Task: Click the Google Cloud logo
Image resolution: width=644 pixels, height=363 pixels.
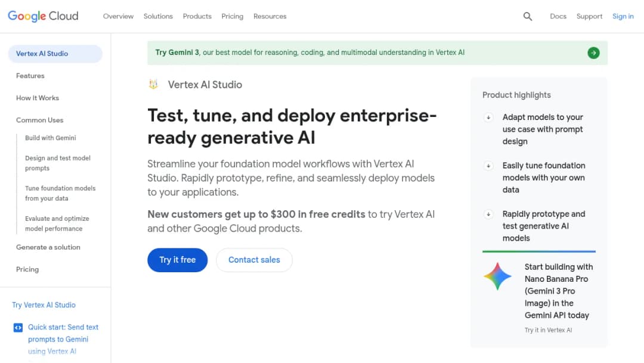Action: coord(43,16)
